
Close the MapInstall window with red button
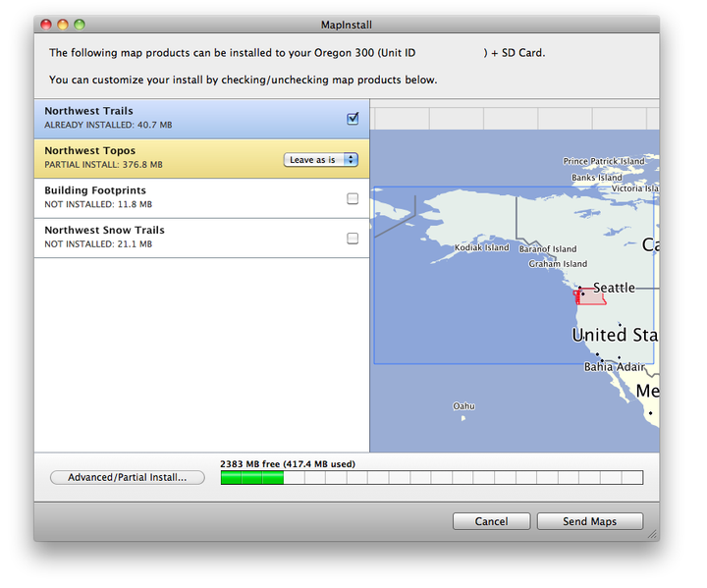[x=46, y=25]
